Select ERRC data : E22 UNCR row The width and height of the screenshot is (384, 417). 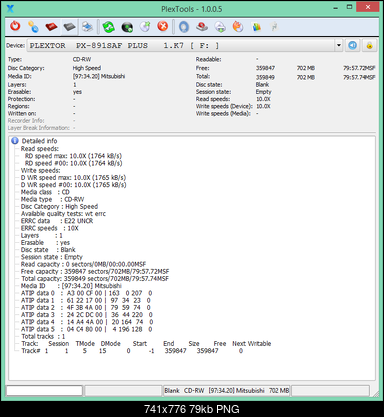coord(57,221)
